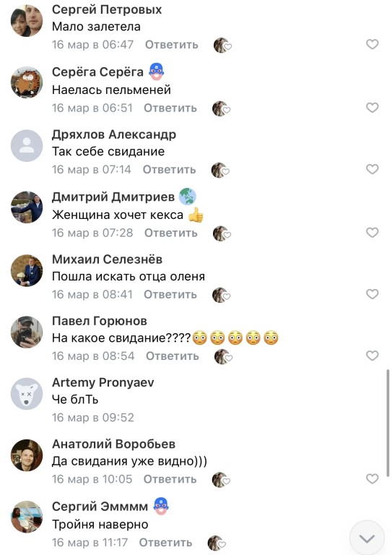Open Серёга Серёга's cat avatar
This screenshot has height=555, width=392.
[27, 82]
